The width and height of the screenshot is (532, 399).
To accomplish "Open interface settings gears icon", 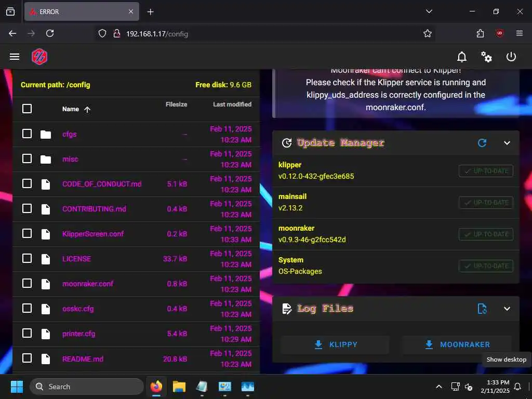I will (486, 57).
